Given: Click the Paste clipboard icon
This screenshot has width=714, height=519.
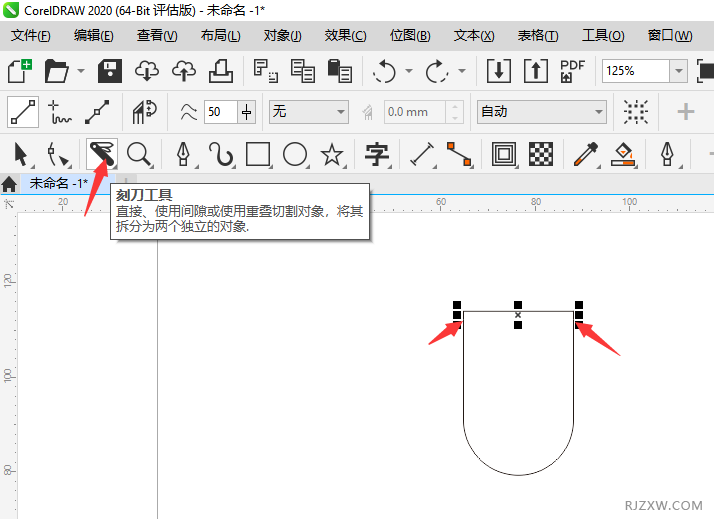Looking at the screenshot, I should tap(340, 71).
